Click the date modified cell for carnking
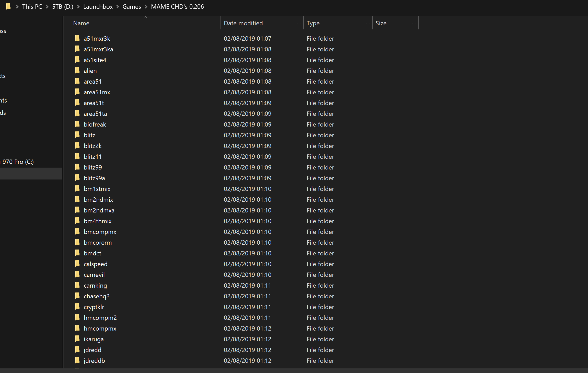Image resolution: width=588 pixels, height=373 pixels. tap(247, 286)
